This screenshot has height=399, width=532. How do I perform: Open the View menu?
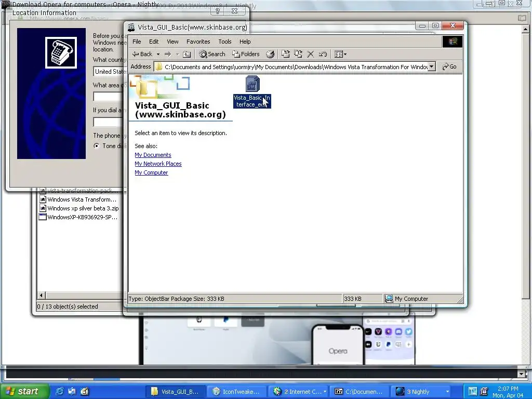tap(172, 42)
